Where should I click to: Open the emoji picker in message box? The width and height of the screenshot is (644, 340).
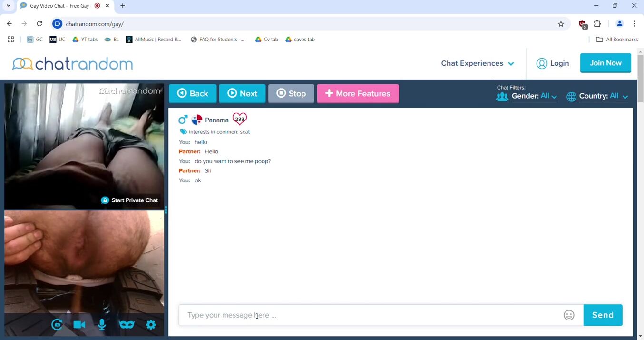[x=569, y=315]
